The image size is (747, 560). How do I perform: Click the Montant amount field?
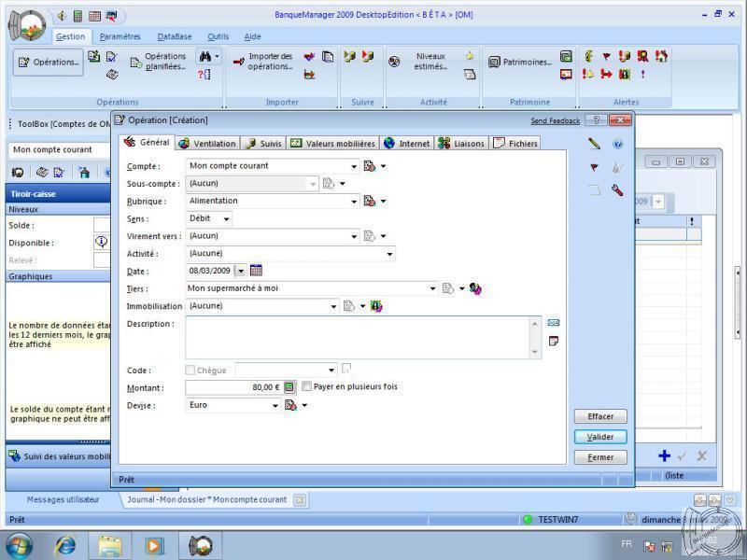tap(234, 387)
